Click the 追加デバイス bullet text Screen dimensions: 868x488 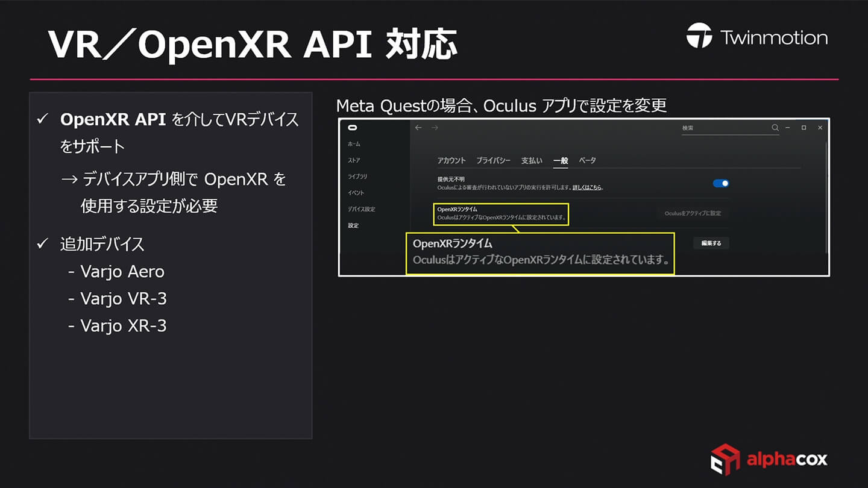point(102,244)
